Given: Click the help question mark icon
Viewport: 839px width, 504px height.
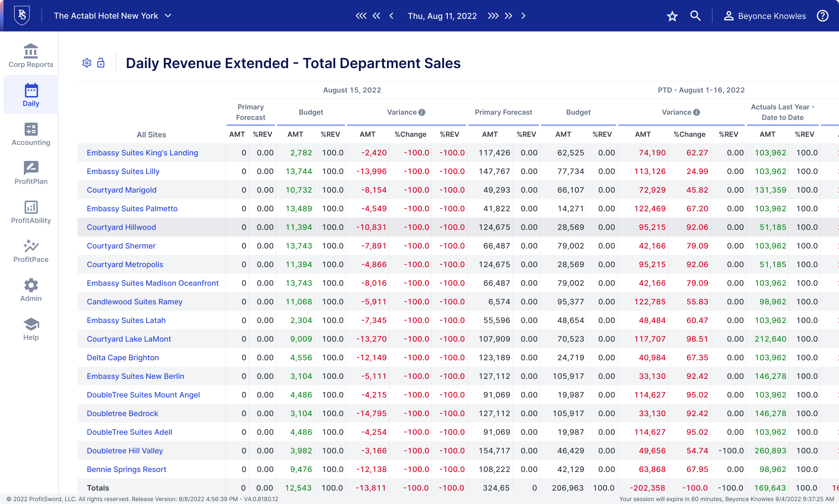Looking at the screenshot, I should click(x=822, y=16).
